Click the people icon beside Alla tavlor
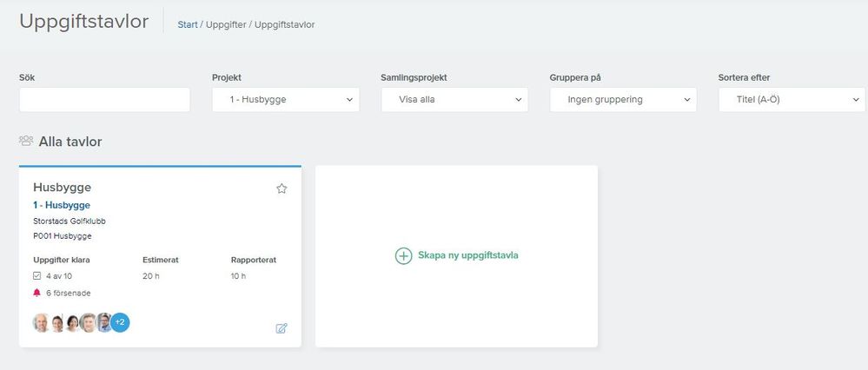This screenshot has height=370, width=868. 26,141
